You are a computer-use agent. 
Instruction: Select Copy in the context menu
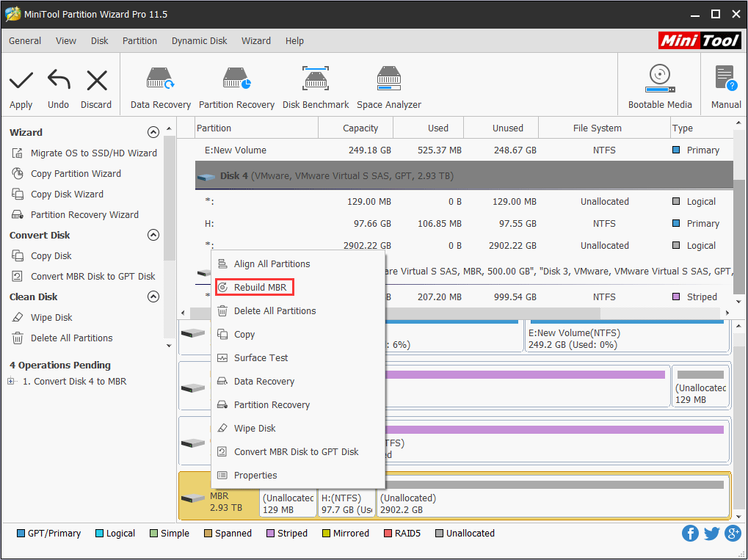click(x=298, y=335)
